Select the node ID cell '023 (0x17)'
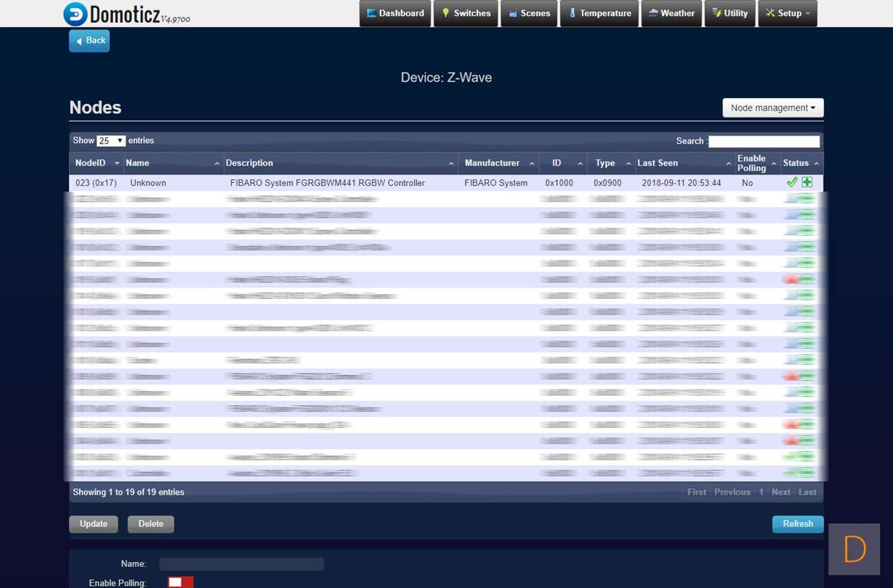Screen dimensions: 893x588 tap(96, 183)
